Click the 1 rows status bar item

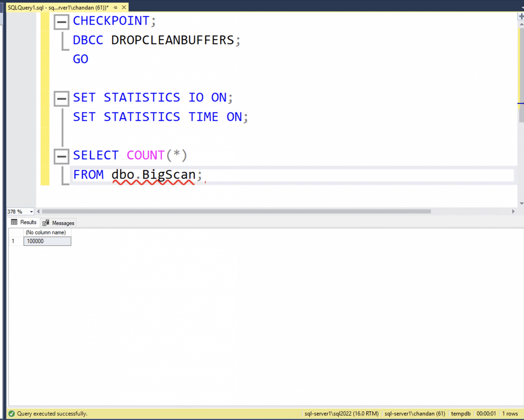511,414
